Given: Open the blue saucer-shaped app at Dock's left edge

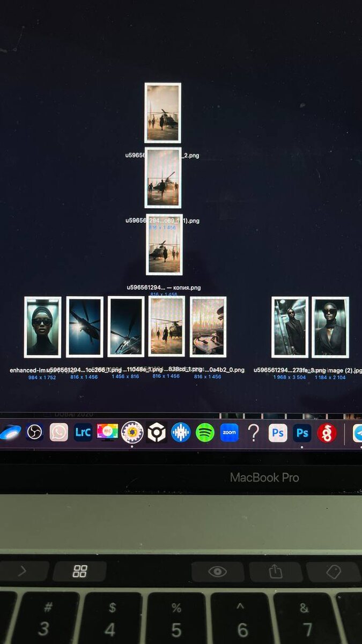Looking at the screenshot, I should coord(10,431).
